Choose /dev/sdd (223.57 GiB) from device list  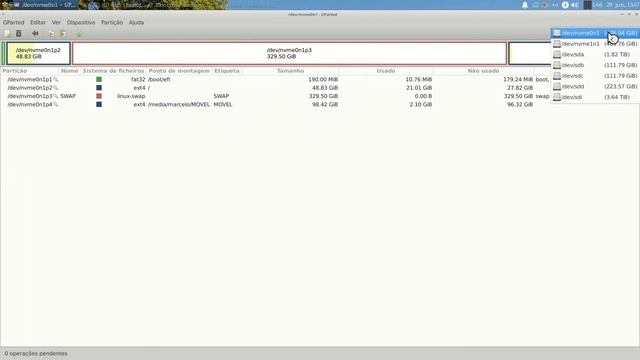click(x=595, y=87)
